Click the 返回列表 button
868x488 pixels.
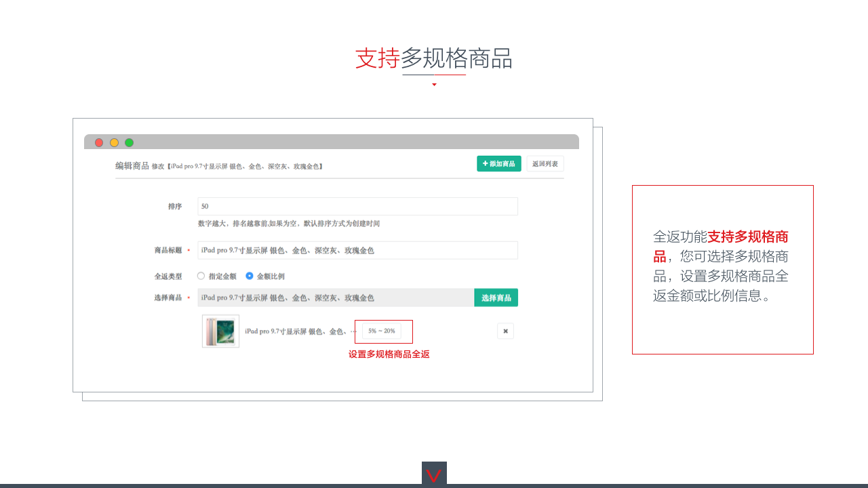point(545,163)
